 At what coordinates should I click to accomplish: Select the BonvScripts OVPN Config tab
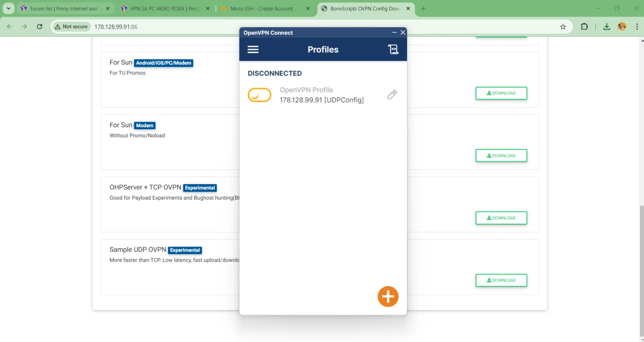coord(366,9)
